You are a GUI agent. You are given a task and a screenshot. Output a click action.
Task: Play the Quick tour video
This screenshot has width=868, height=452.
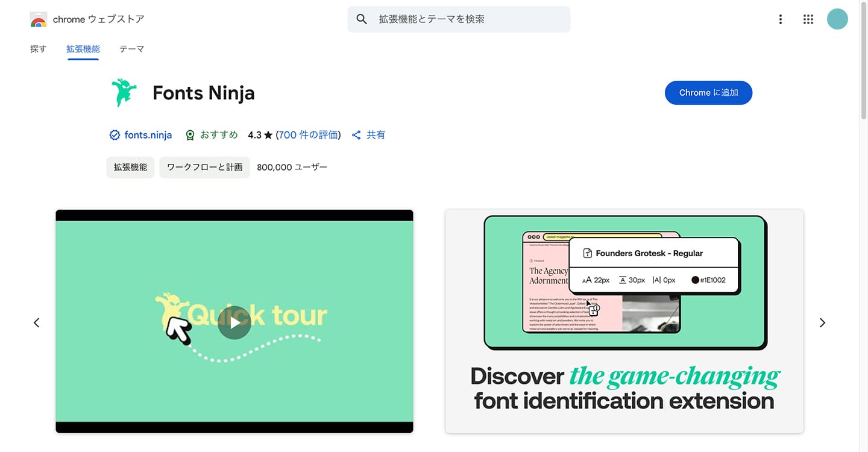[234, 322]
